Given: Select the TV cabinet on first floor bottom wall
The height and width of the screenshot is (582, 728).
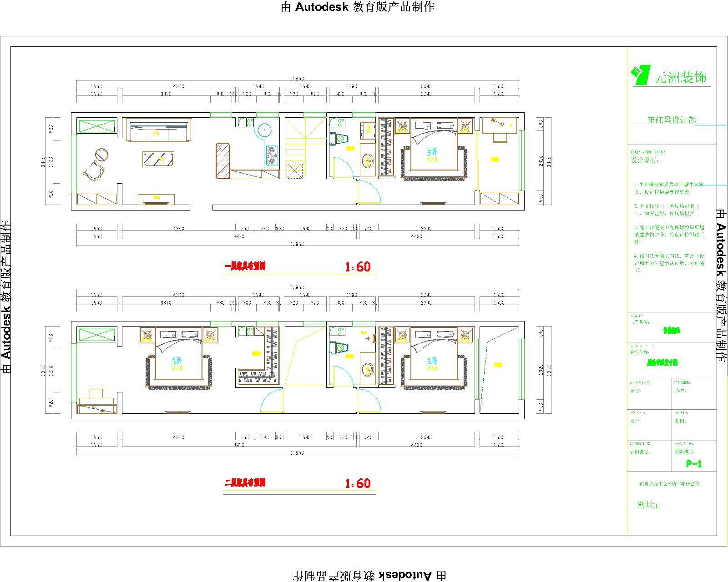Looking at the screenshot, I should point(157,199).
